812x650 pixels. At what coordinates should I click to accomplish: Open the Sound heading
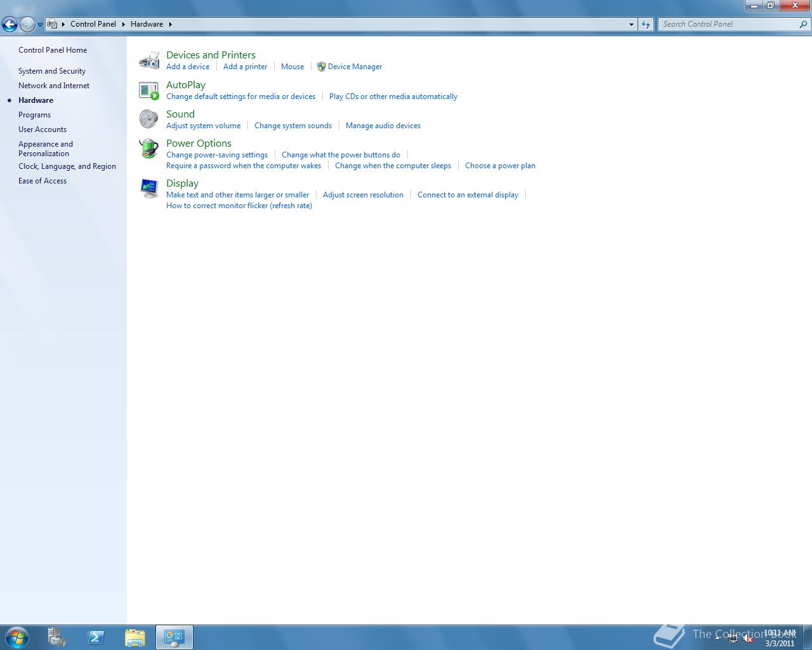pos(180,114)
